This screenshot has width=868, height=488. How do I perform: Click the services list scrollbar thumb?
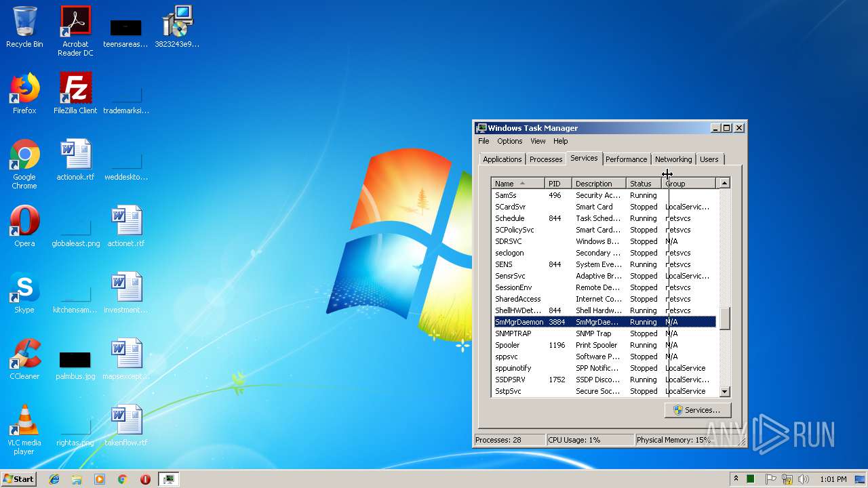(x=724, y=319)
